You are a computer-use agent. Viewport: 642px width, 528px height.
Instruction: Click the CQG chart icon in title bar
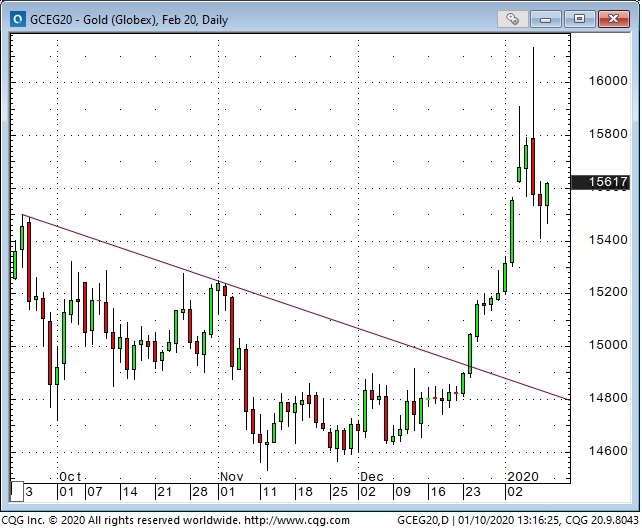tap(18, 19)
